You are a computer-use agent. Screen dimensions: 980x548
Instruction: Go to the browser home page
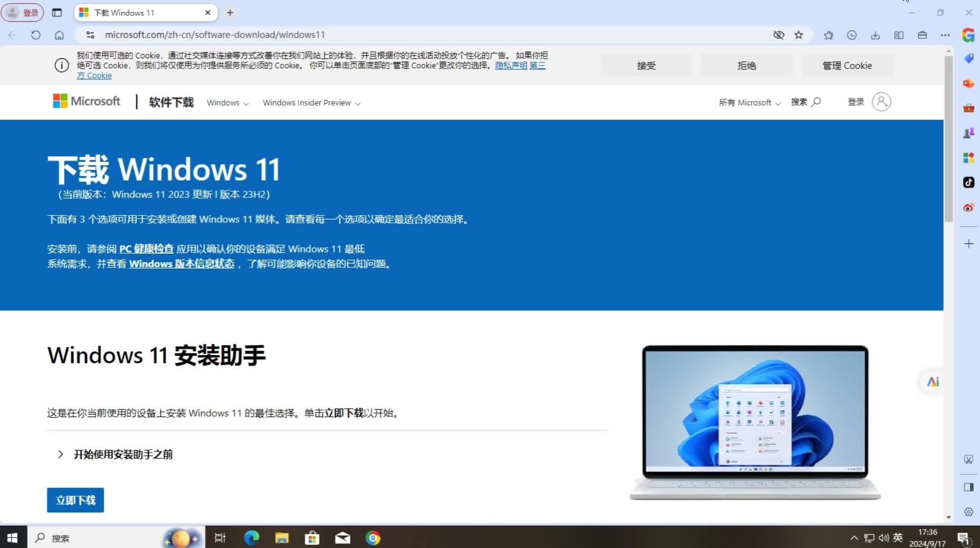point(59,35)
